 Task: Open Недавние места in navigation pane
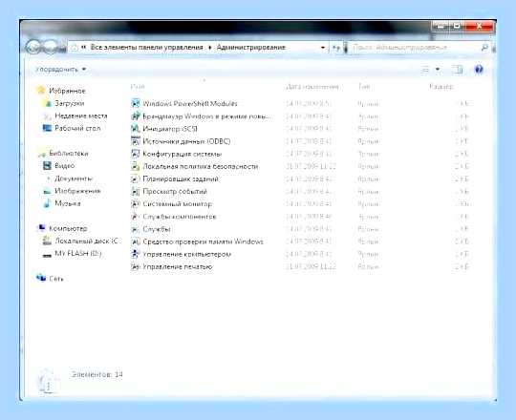pyautogui.click(x=81, y=115)
